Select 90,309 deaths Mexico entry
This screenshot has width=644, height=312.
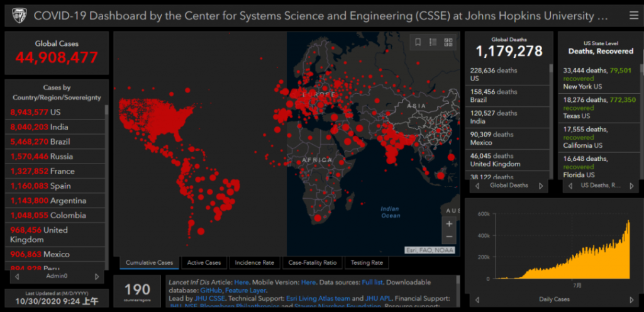[x=507, y=138]
